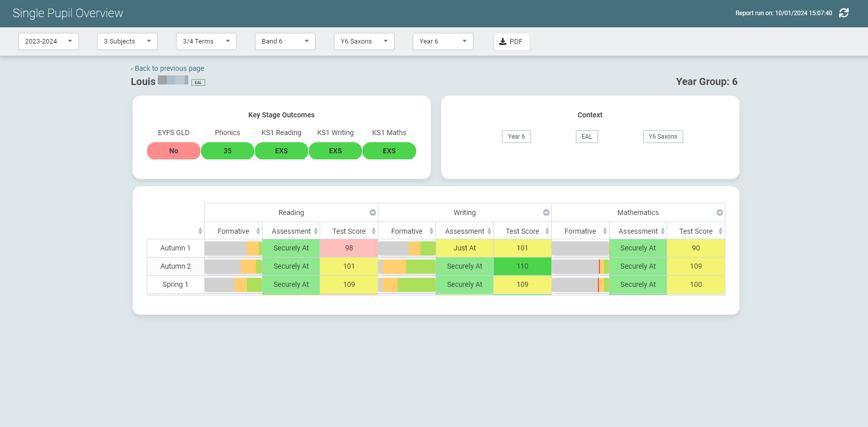Open the 2023-2024 academic year dropdown
Image resolution: width=868 pixels, height=427 pixels.
click(49, 41)
